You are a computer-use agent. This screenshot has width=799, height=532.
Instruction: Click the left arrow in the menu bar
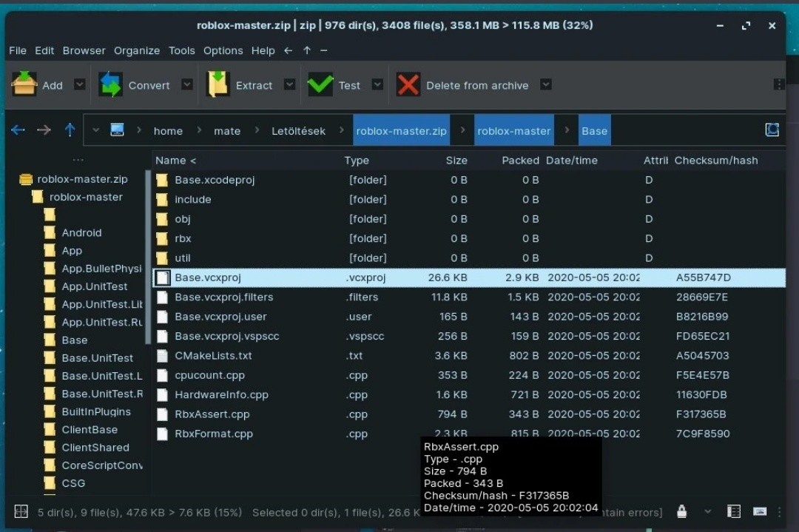[289, 50]
